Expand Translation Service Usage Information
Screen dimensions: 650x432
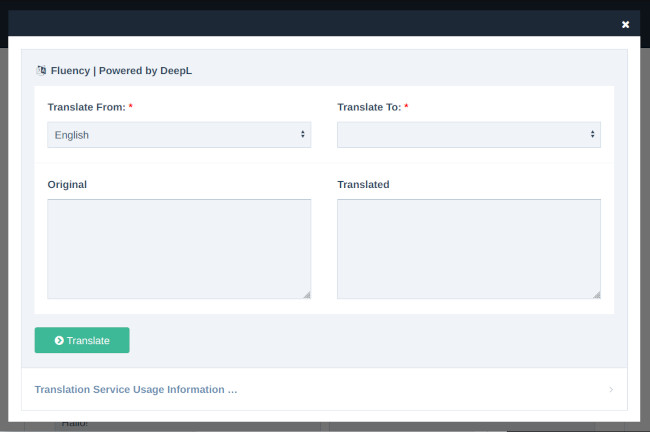(x=324, y=389)
